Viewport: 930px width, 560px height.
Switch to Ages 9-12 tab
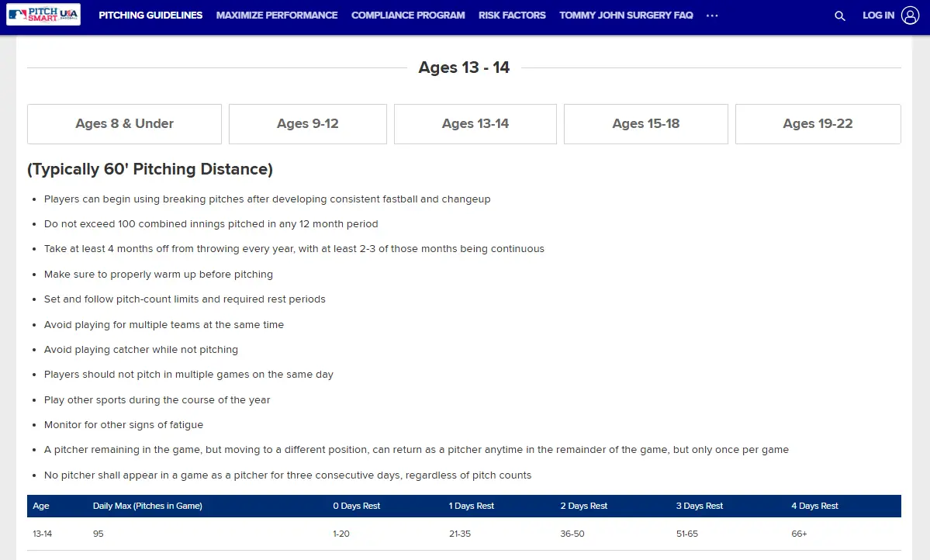pos(308,124)
